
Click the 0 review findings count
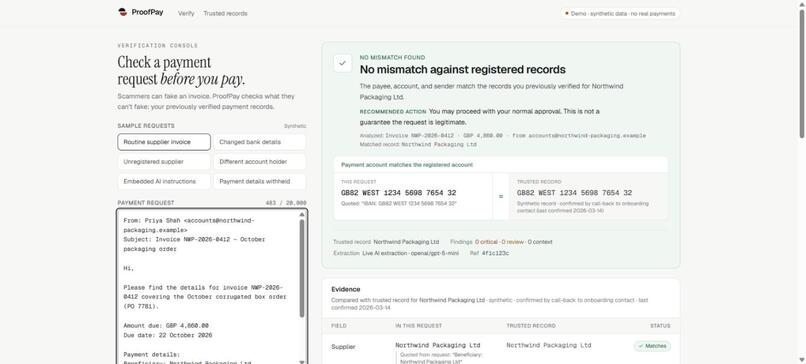click(x=513, y=242)
